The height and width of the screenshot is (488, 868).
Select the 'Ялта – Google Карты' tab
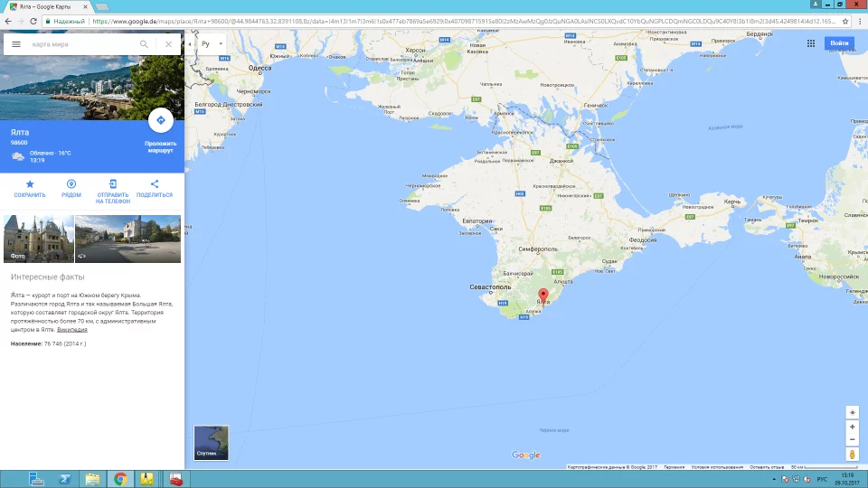[x=45, y=6]
